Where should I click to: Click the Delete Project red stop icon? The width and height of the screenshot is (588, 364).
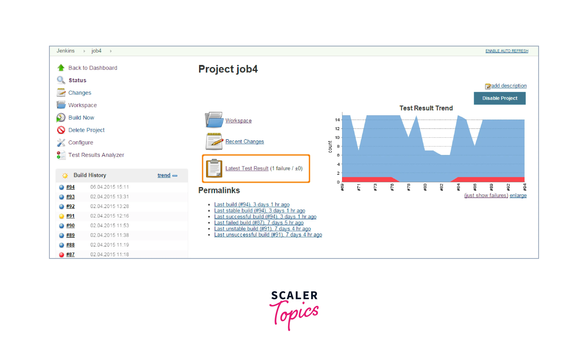[x=61, y=130]
